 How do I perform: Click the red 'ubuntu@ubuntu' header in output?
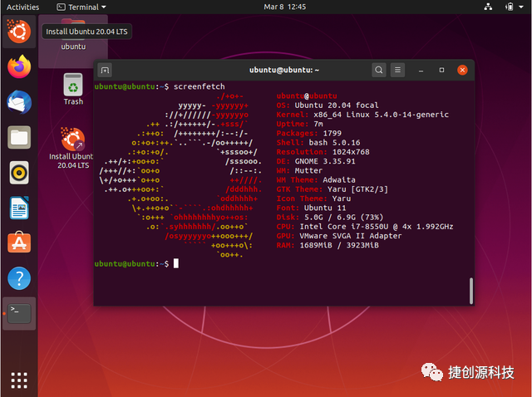[307, 96]
